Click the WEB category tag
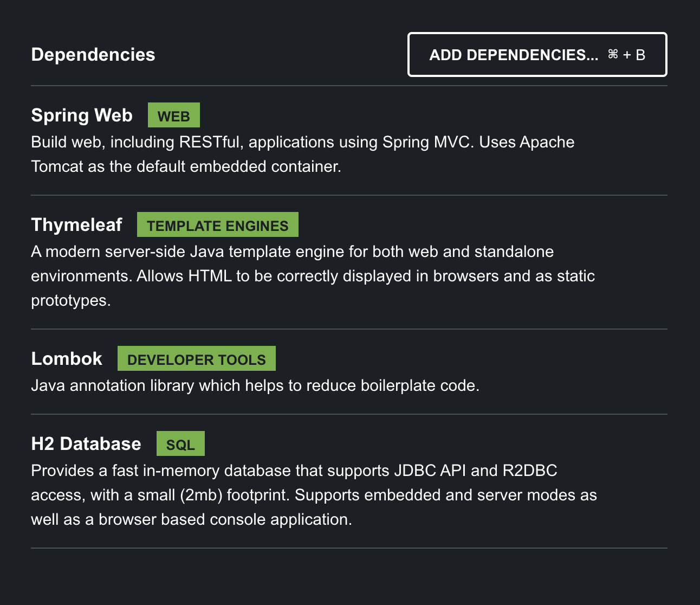Viewport: 700px width, 605px height. [174, 115]
